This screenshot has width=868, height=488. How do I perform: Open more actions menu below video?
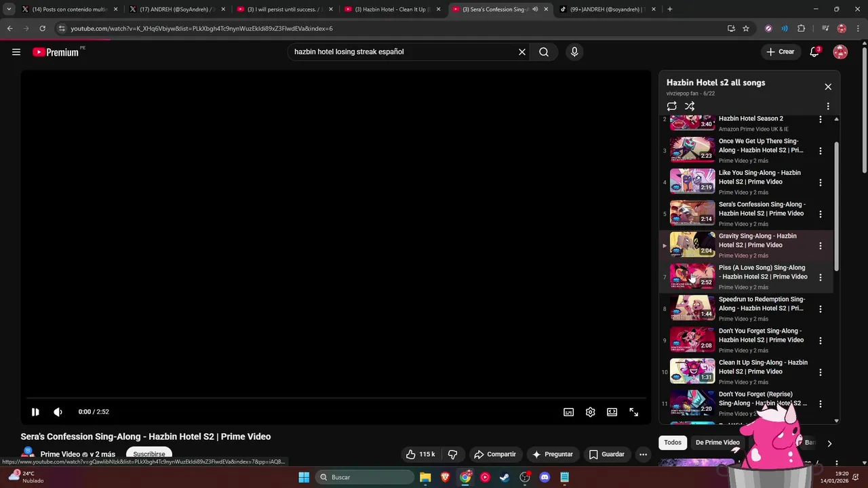(x=643, y=454)
